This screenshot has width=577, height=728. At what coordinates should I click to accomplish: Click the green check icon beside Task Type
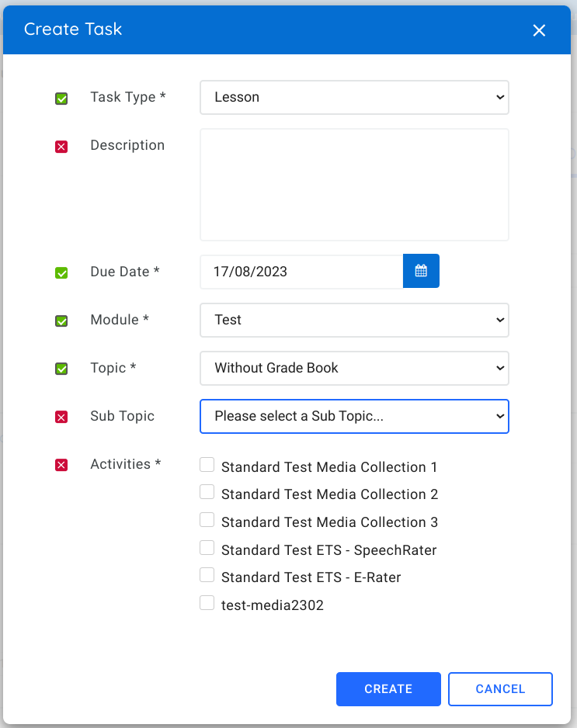(61, 99)
